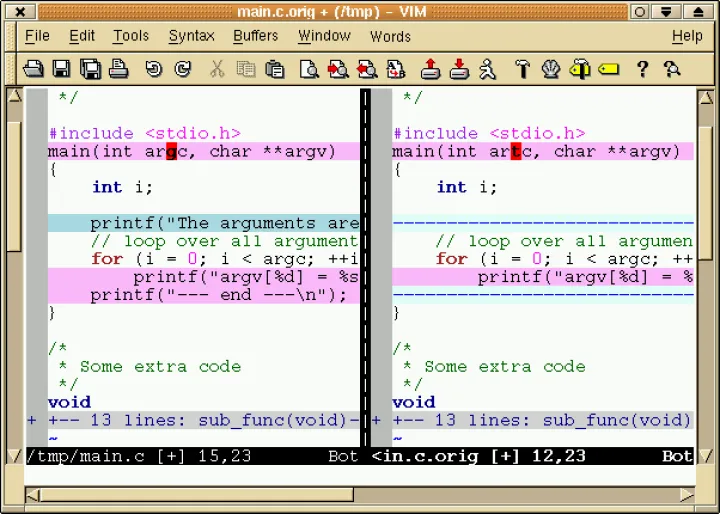Click the horizontal scrollbar right arrow

[686, 494]
